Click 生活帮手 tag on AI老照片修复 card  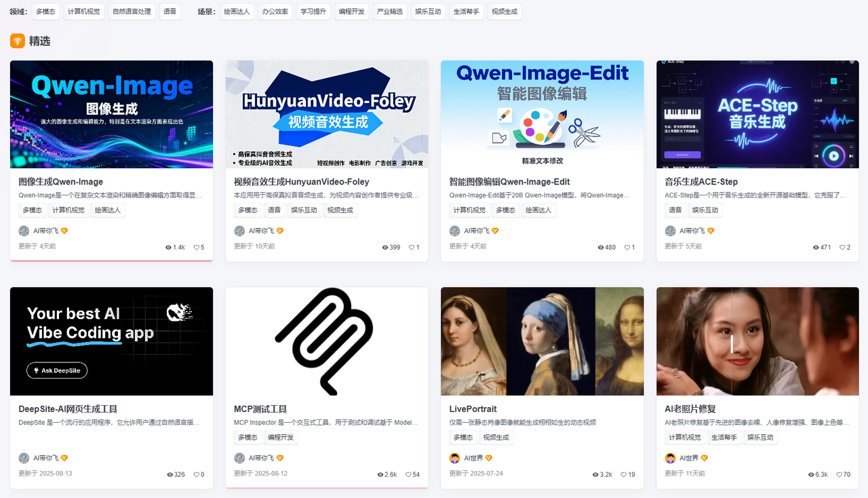[x=724, y=438]
